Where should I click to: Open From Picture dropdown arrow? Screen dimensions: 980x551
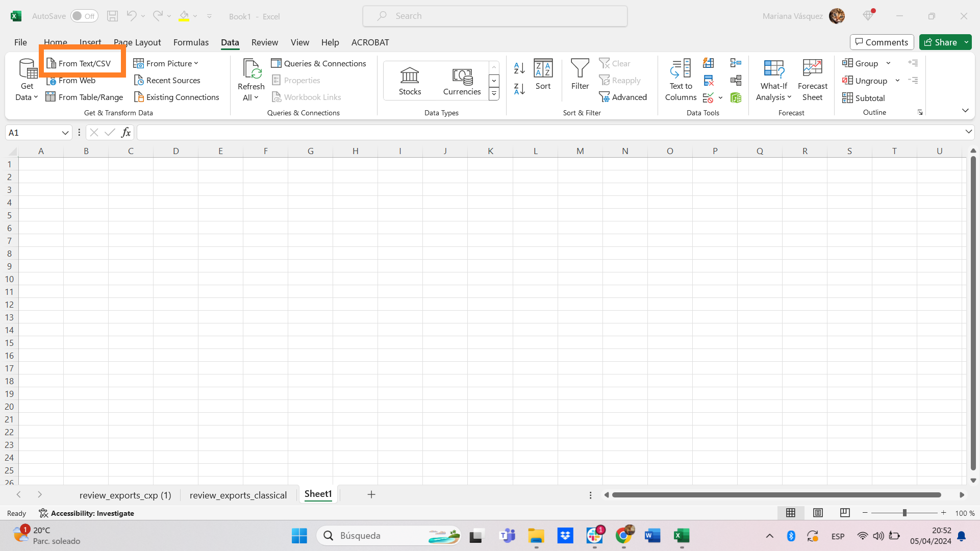click(196, 63)
